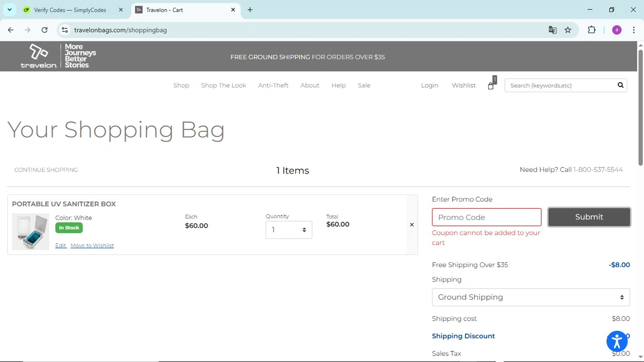The image size is (644, 362).
Task: Open the Ground Shipping dropdown
Action: (x=531, y=297)
